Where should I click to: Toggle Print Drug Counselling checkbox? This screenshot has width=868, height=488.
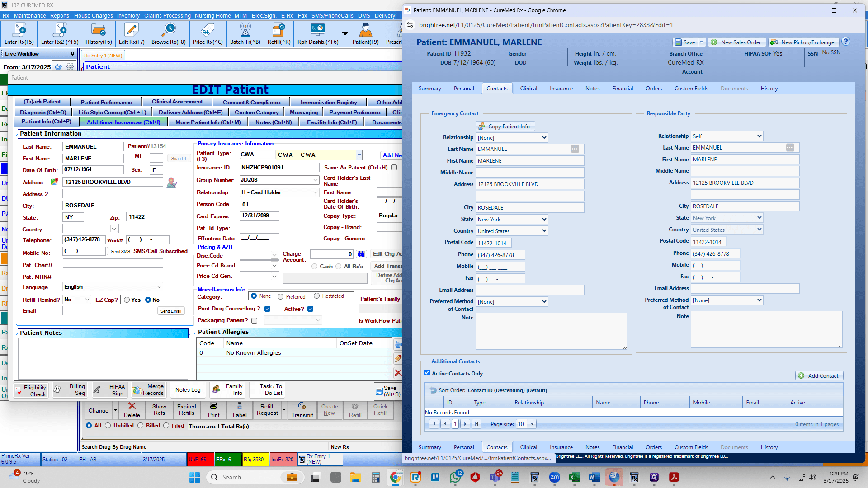tap(267, 309)
